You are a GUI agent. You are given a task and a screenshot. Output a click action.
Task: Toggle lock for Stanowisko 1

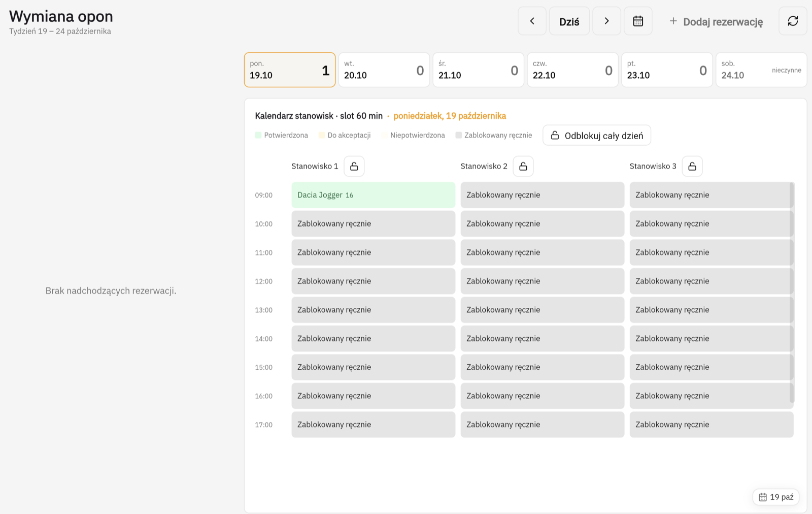[354, 166]
